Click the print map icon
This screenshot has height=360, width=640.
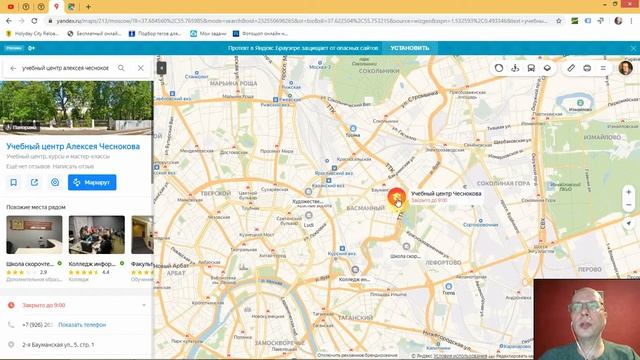click(587, 68)
